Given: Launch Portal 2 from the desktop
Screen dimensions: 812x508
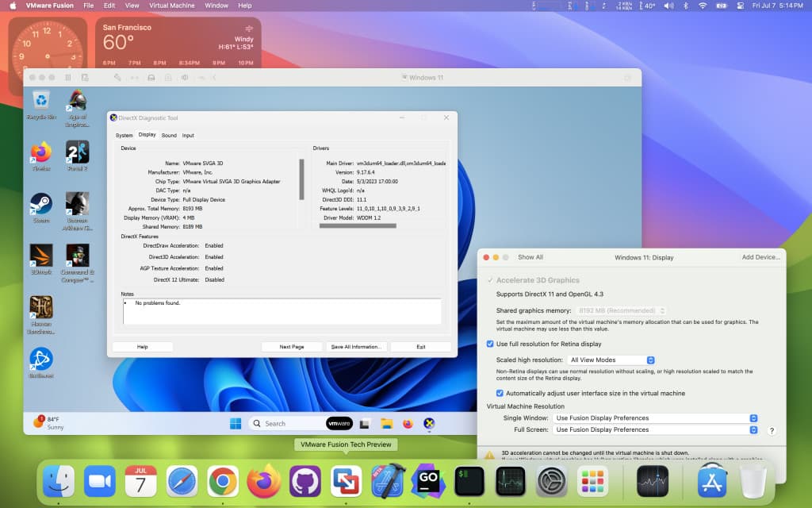Looking at the screenshot, I should point(77,151).
